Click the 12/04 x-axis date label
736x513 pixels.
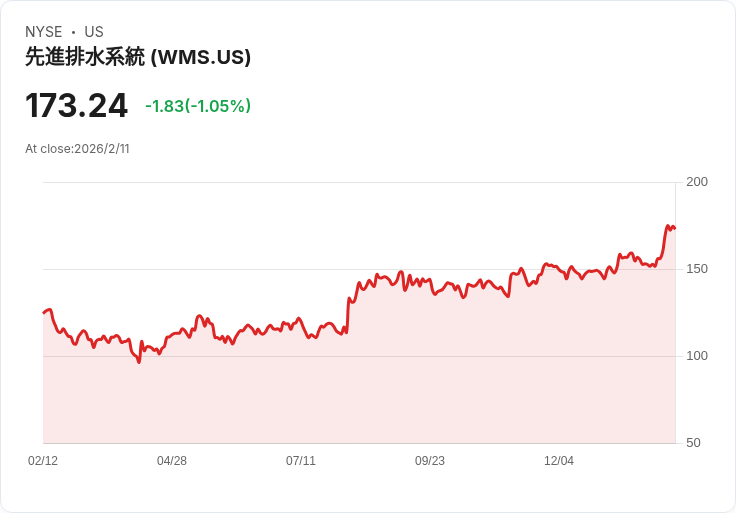click(x=559, y=461)
